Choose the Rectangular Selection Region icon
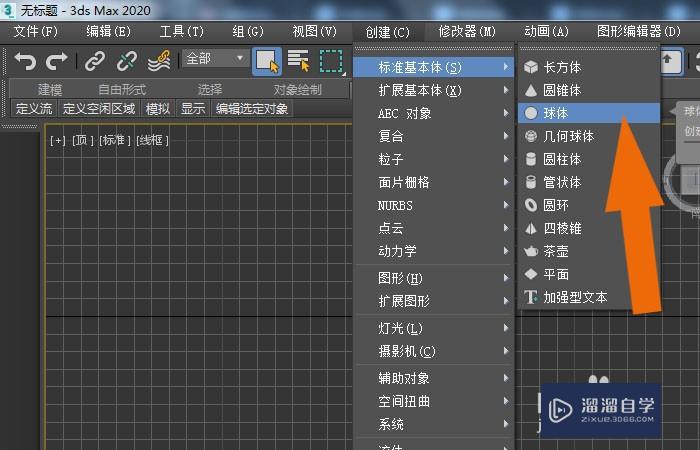This screenshot has height=450, width=700. pyautogui.click(x=331, y=61)
